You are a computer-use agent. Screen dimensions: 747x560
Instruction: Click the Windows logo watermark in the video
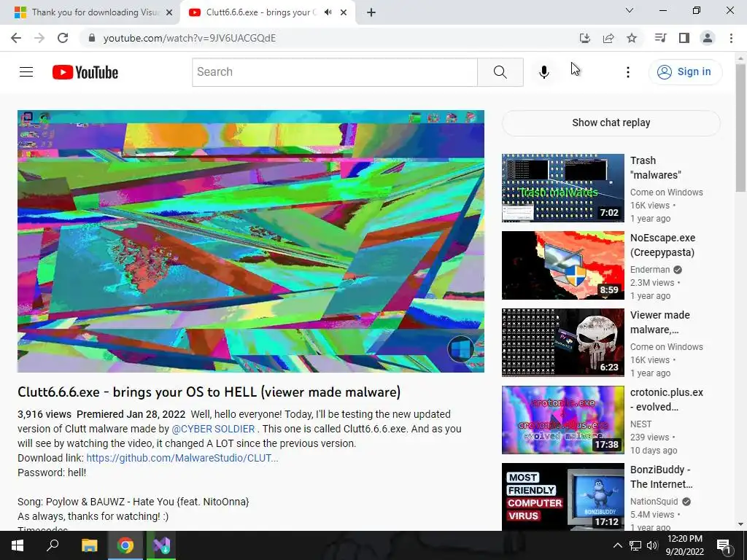point(460,349)
